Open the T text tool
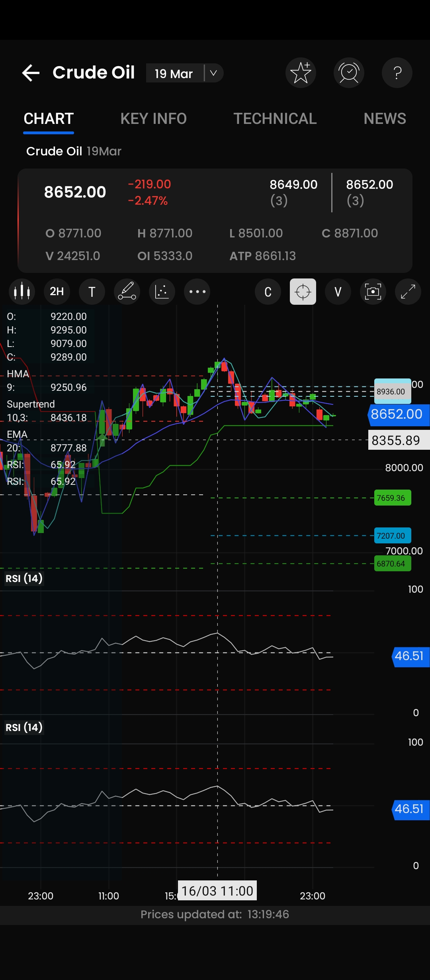This screenshot has height=980, width=430. coord(92,292)
